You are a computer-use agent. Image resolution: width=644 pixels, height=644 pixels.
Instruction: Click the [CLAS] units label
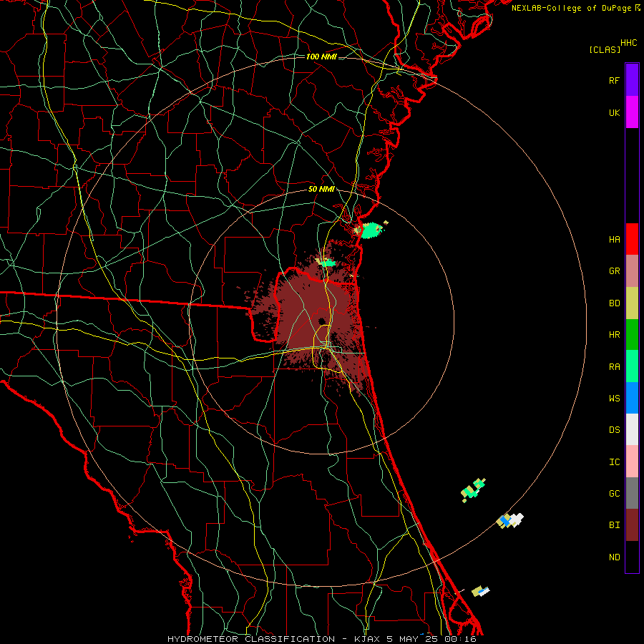coord(605,49)
